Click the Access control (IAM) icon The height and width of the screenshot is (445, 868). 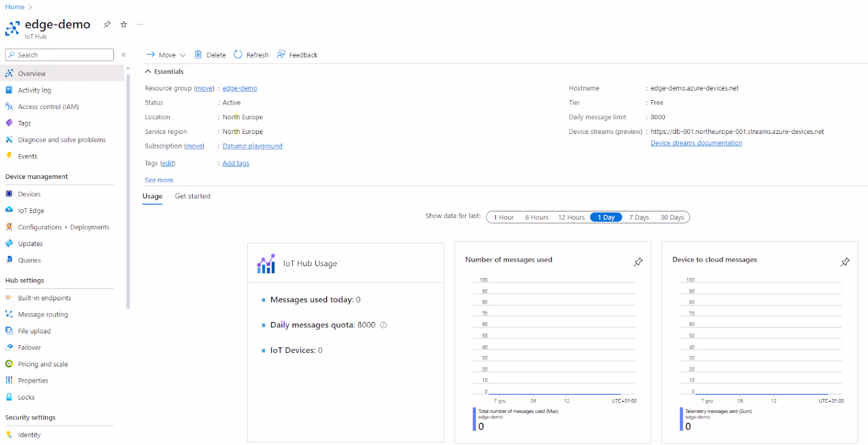9,106
